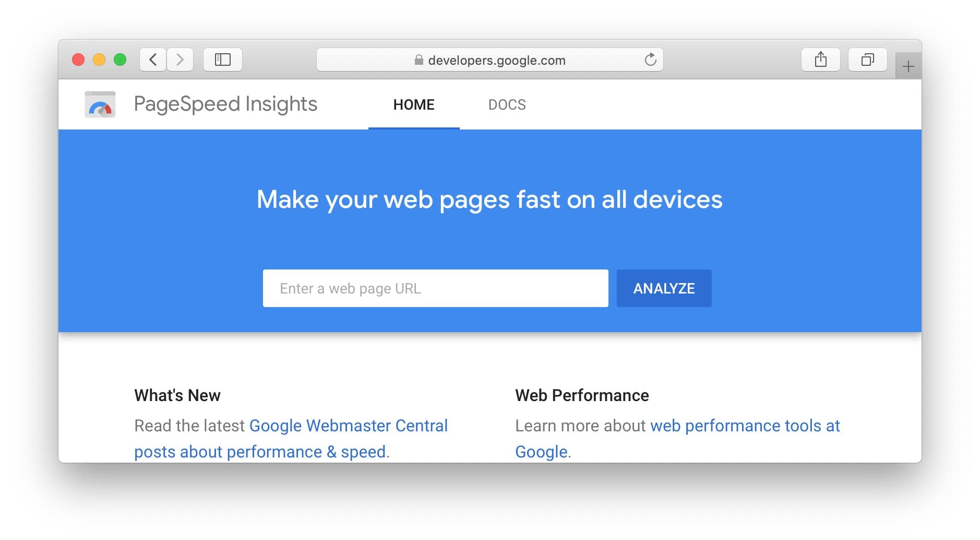
Task: Select the HOME tab
Action: click(414, 104)
